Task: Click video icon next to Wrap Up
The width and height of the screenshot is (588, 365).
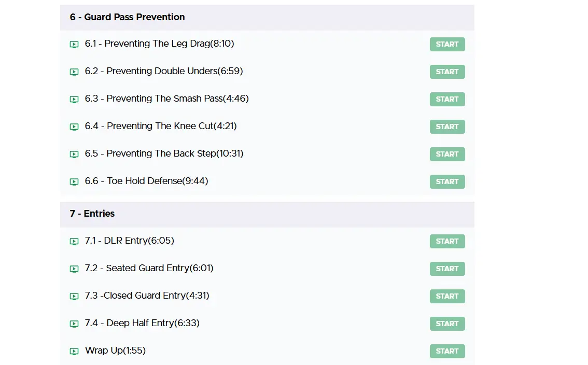Action: pyautogui.click(x=74, y=352)
